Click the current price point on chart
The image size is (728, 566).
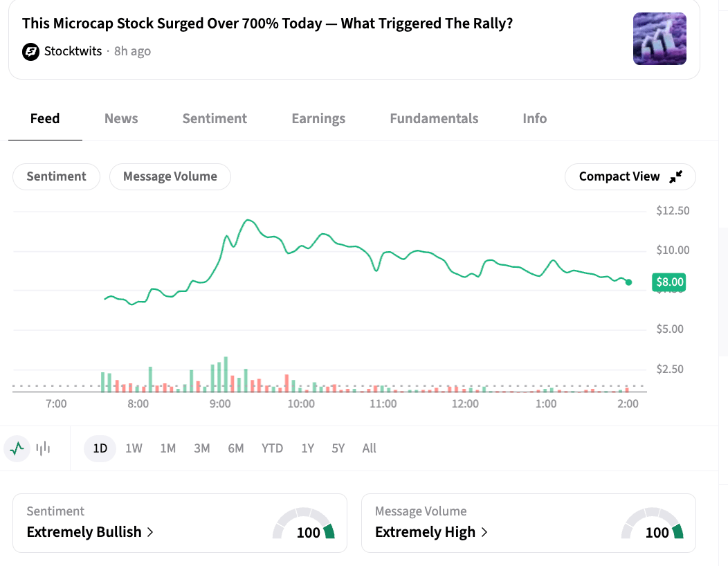coord(628,282)
